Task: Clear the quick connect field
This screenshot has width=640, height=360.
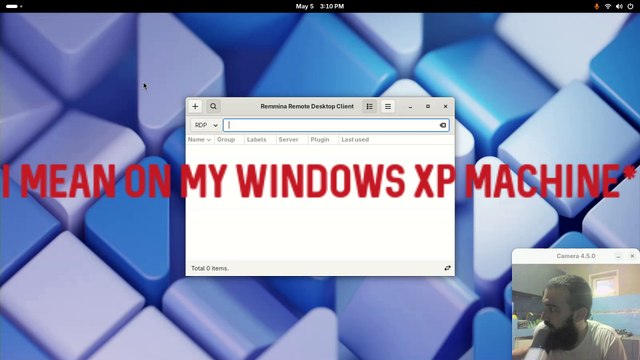Action: coord(443,125)
